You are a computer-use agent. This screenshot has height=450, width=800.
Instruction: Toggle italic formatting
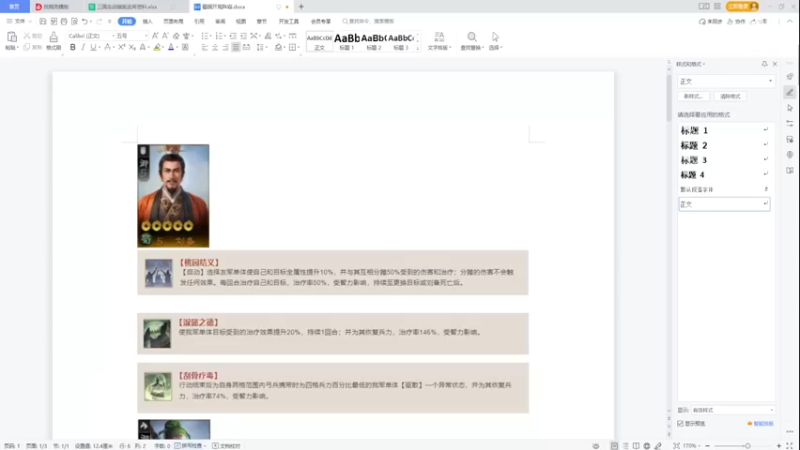pyautogui.click(x=83, y=47)
